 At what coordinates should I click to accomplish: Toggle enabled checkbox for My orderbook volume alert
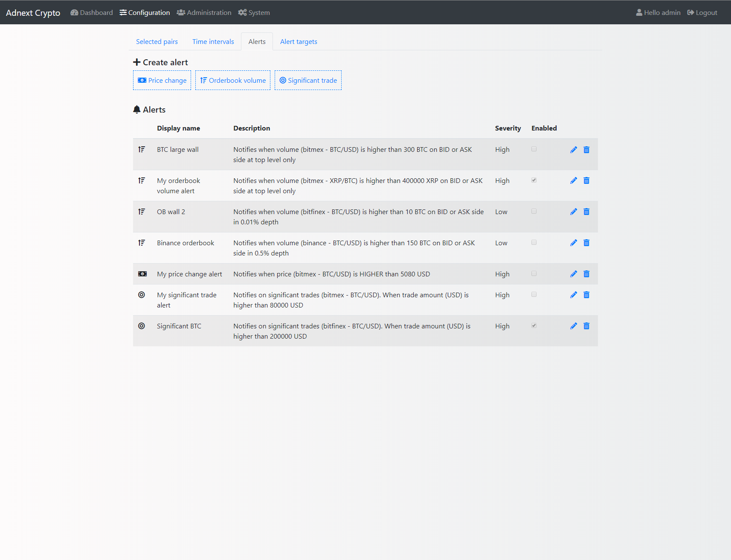[x=534, y=180]
